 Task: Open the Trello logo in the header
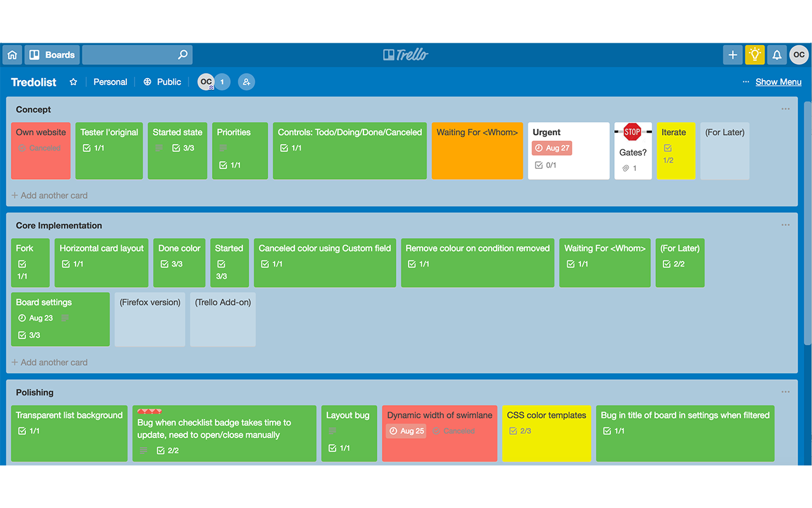[406, 55]
